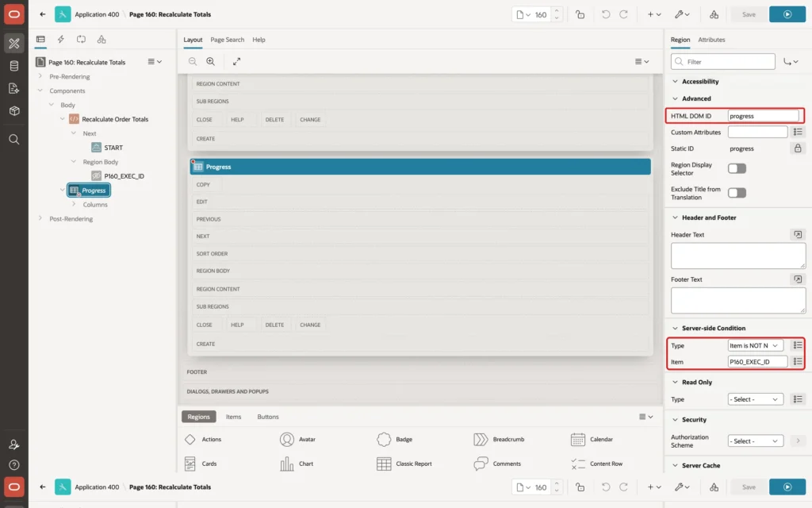Switch to the Attributes tab
This screenshot has width=812, height=508.
click(711, 40)
